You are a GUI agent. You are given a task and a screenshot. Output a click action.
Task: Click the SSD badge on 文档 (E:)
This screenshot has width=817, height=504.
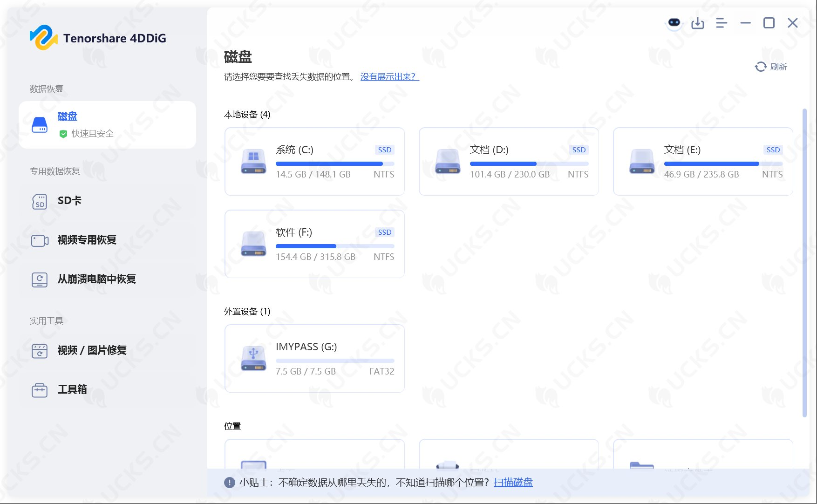(773, 150)
